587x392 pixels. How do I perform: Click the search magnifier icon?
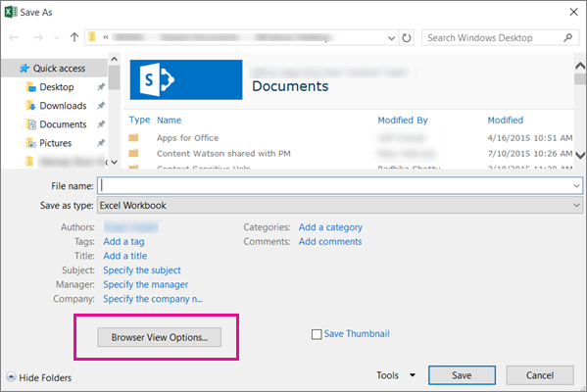pyautogui.click(x=568, y=37)
